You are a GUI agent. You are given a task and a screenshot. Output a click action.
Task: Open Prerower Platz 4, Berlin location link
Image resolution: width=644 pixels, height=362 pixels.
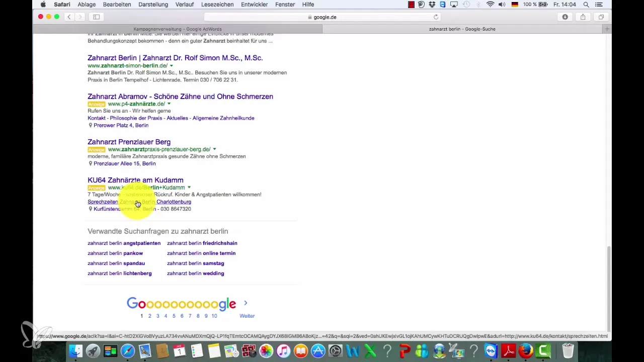coord(121,125)
